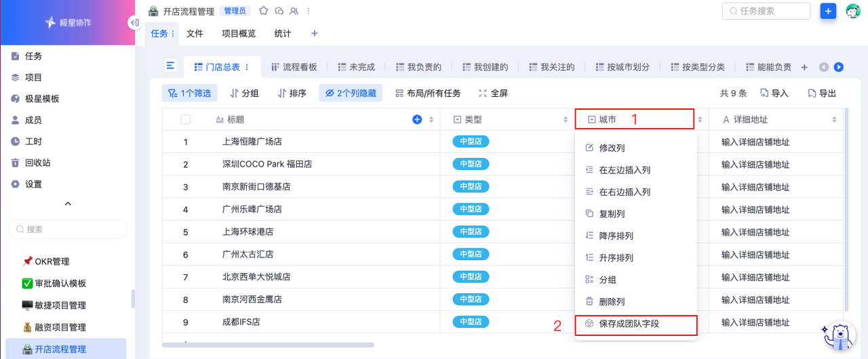Open the 详细地址 column sort arrows
868x359 pixels.
pyautogui.click(x=835, y=120)
